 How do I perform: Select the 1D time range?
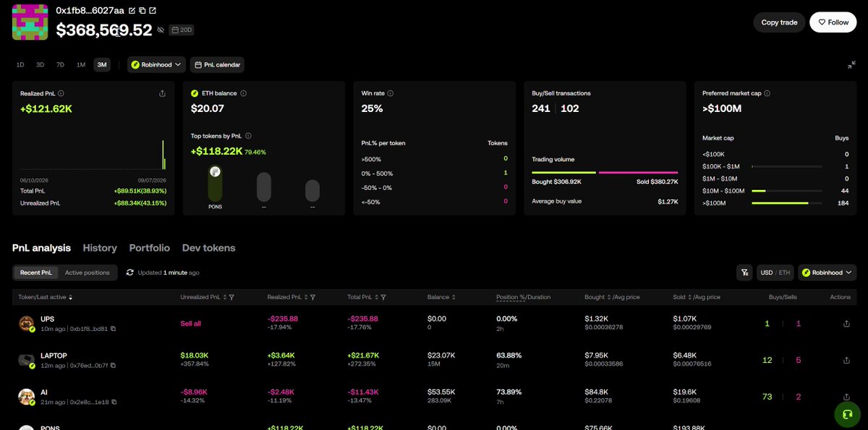(20, 65)
